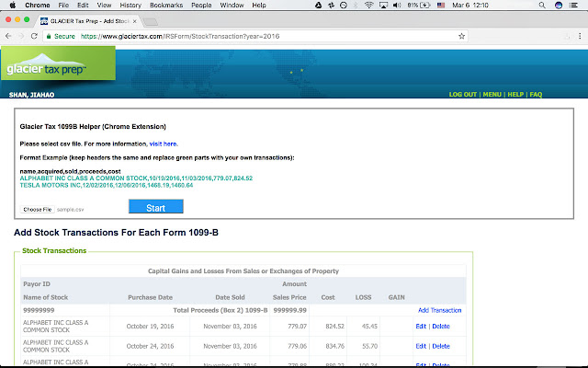The image size is (588, 368).
Task: Click the Add Transaction link
Action: 439,310
